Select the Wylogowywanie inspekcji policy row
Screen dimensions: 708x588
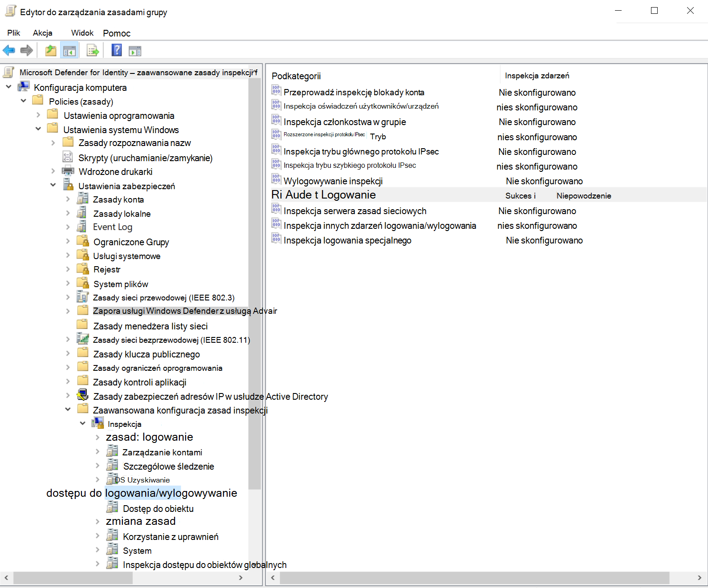coord(333,181)
